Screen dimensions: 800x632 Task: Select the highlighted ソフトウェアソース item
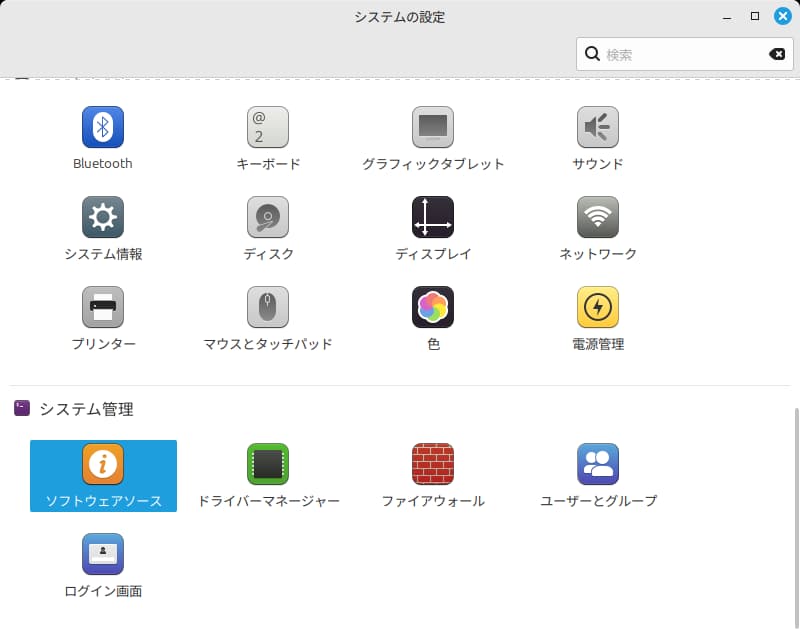[x=101, y=474]
